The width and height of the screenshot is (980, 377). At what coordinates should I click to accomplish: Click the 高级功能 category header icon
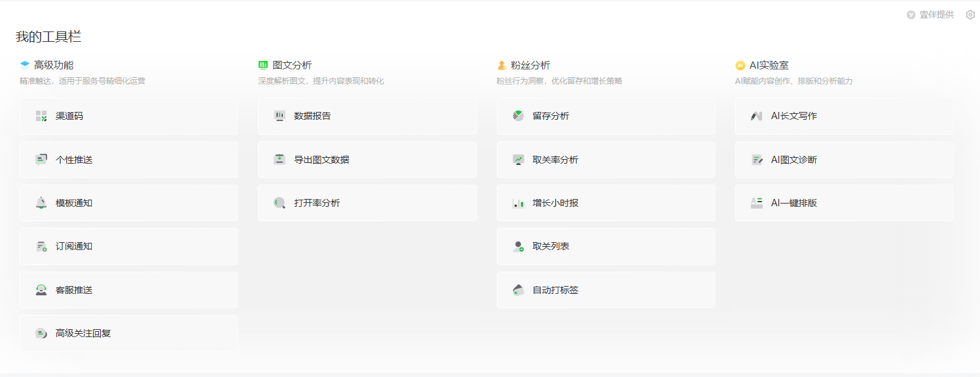(x=23, y=64)
